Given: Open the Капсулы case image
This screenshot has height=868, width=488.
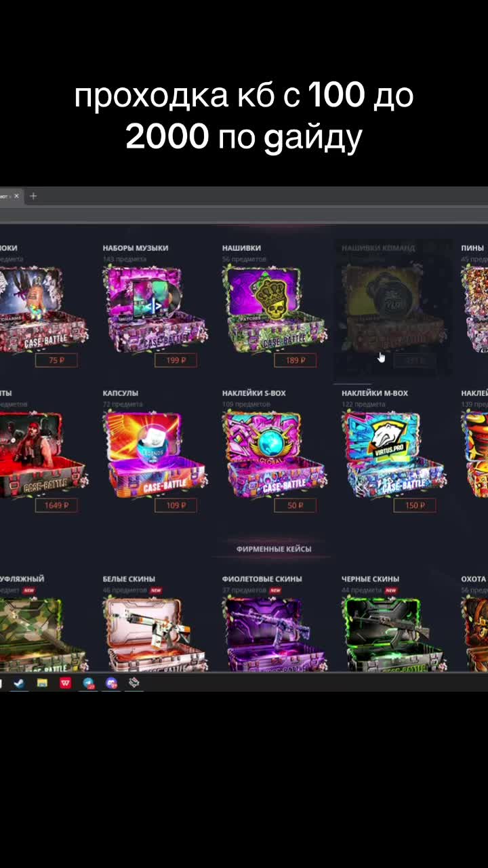Looking at the screenshot, I should [155, 453].
